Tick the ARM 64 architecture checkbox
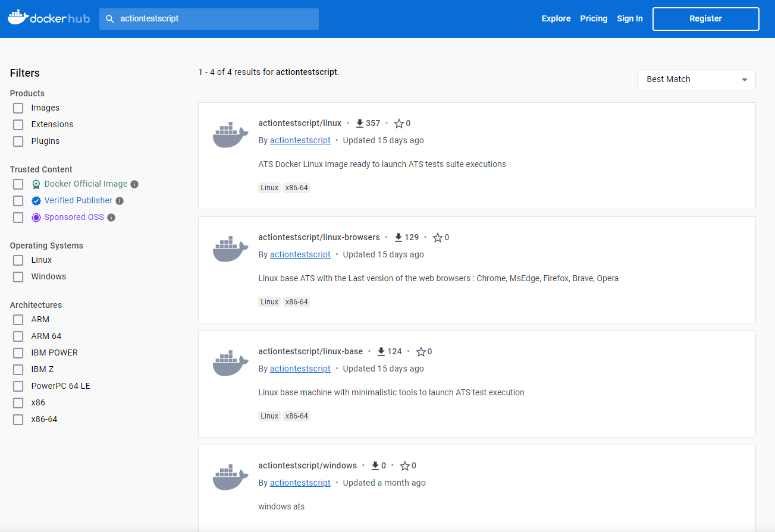This screenshot has height=532, width=775. point(18,336)
